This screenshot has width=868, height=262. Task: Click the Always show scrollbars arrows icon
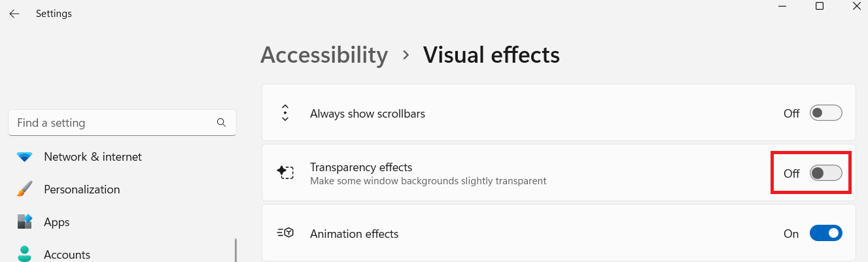coord(285,113)
